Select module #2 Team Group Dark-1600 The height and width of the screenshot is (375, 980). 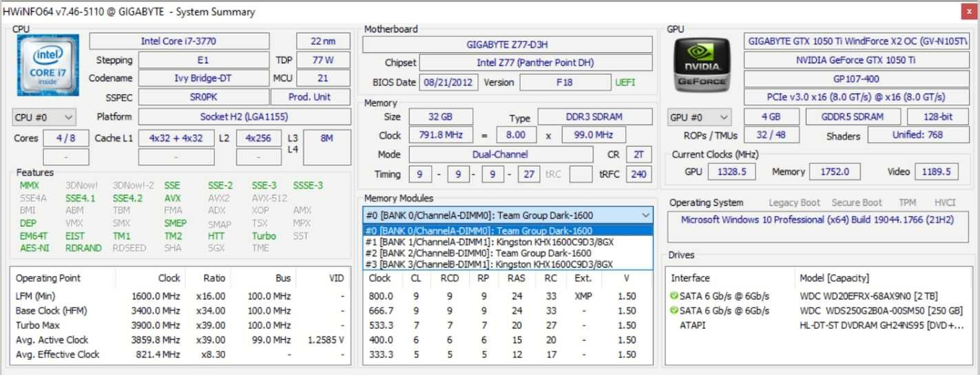[x=508, y=253]
